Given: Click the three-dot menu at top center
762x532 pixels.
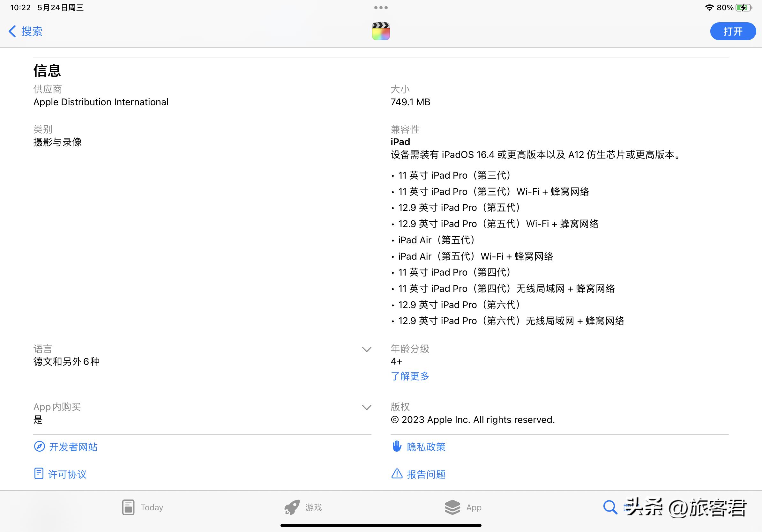Looking at the screenshot, I should click(381, 7).
